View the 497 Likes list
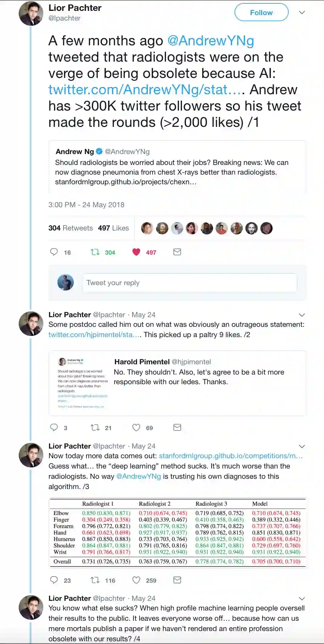 (x=113, y=228)
